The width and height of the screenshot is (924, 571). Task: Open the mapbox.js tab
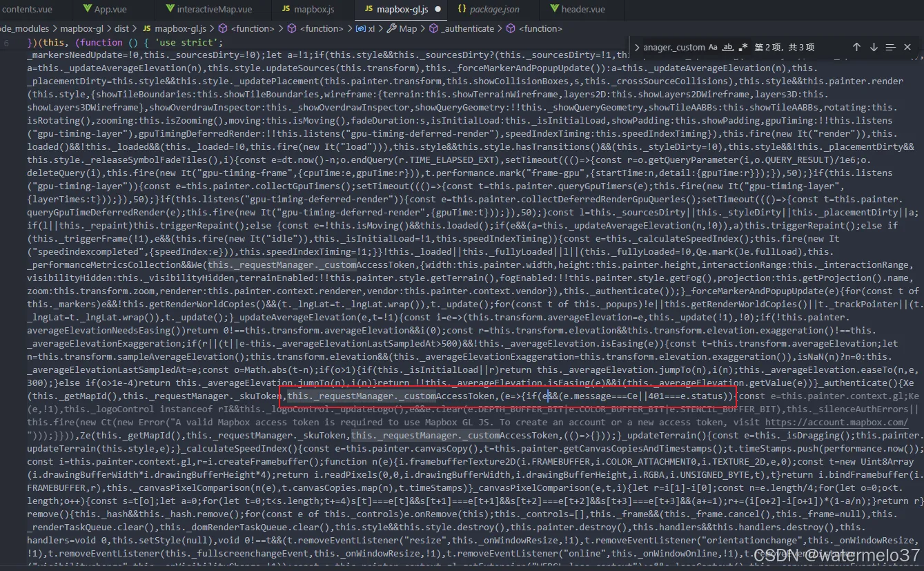pyautogui.click(x=312, y=10)
